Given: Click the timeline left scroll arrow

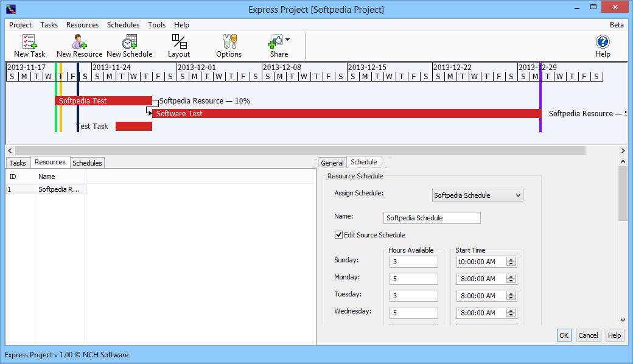Looking at the screenshot, I should (x=10, y=150).
